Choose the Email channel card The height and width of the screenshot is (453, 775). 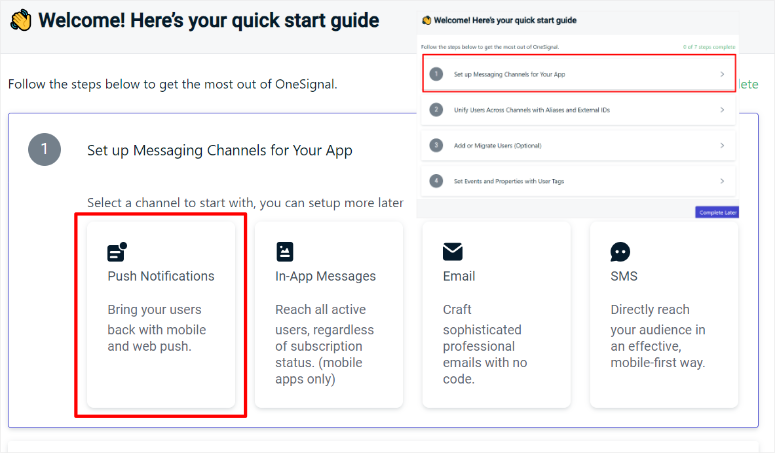pos(496,315)
